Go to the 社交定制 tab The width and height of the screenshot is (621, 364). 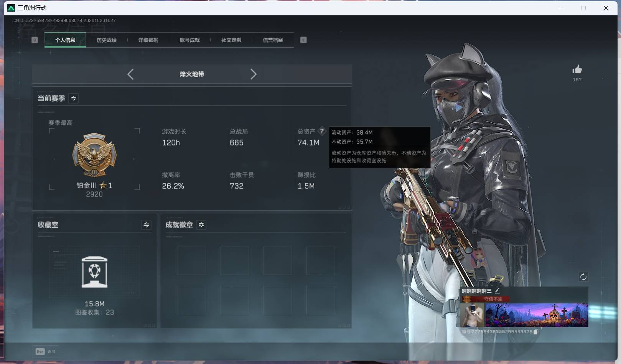point(231,40)
